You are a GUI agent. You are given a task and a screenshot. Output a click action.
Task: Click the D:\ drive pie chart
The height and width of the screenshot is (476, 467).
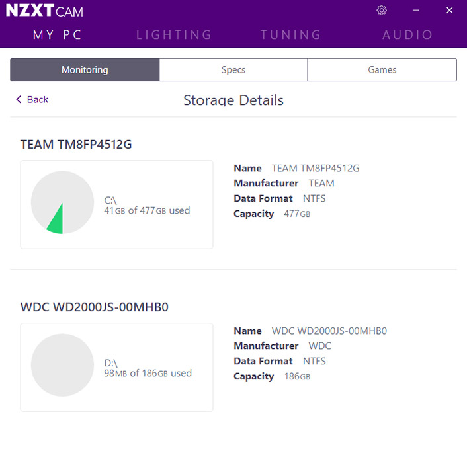click(62, 365)
